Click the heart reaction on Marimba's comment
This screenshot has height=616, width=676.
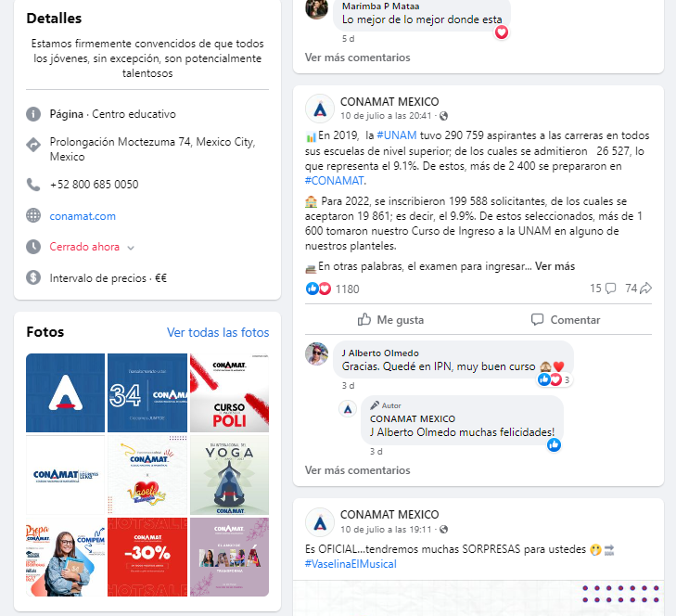[502, 32]
